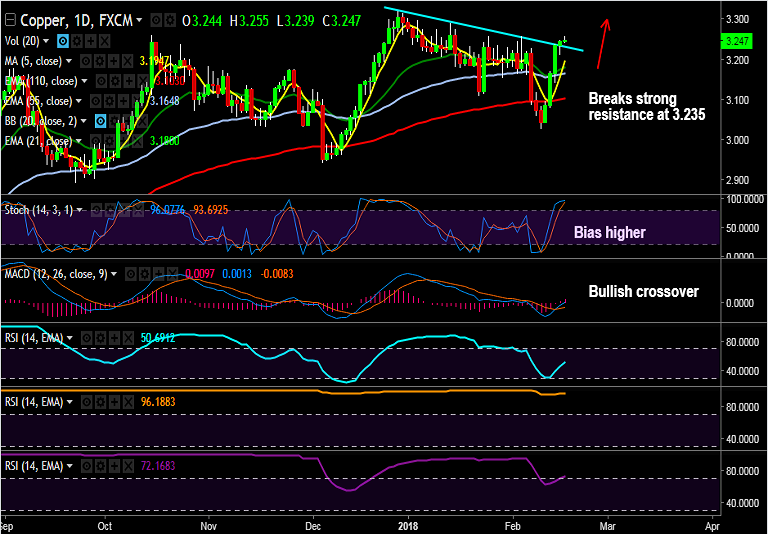The image size is (768, 535).
Task: Expand Copper, 1D, FXCM dropdown arrow
Action: point(139,20)
